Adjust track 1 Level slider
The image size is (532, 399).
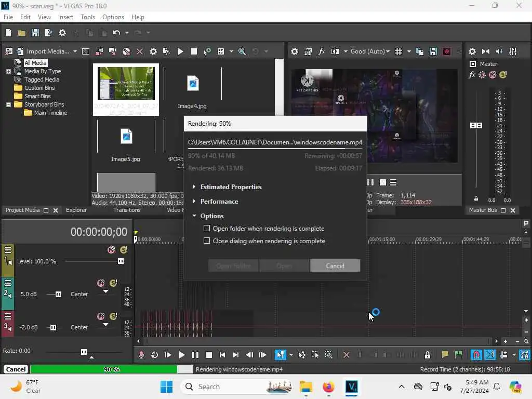121,261
